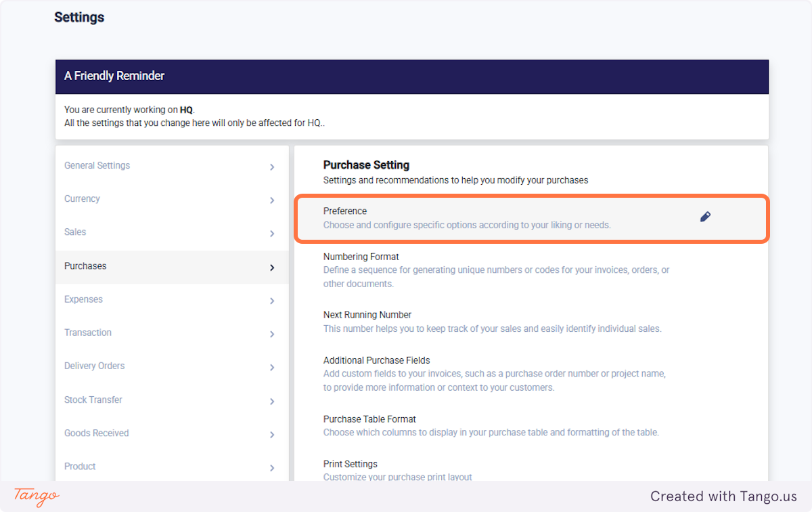This screenshot has height=512, width=812.
Task: Click 'A Friendly Reminder' banner title
Action: 114,76
